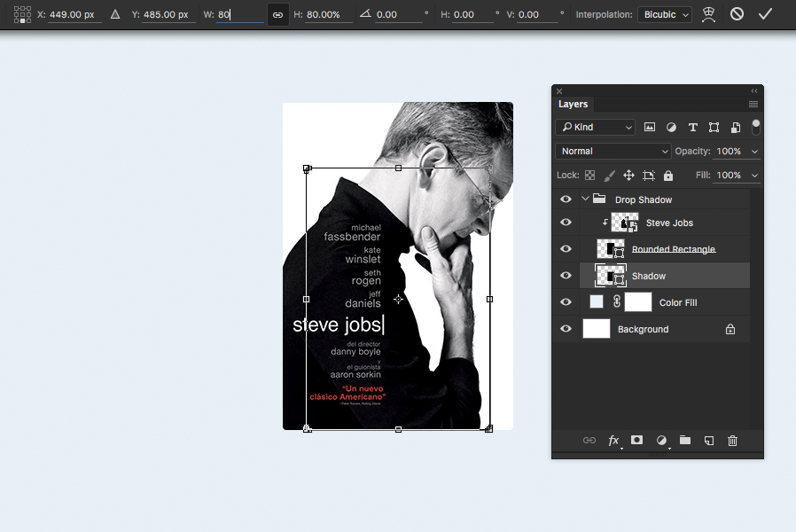The height and width of the screenshot is (532, 796).
Task: Open the Kind filter dropdown
Action: coord(595,127)
